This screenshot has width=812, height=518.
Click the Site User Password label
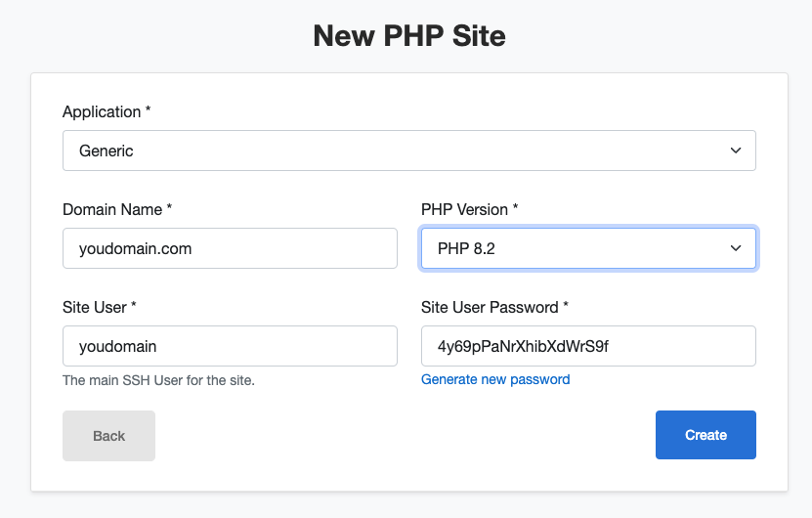[490, 307]
